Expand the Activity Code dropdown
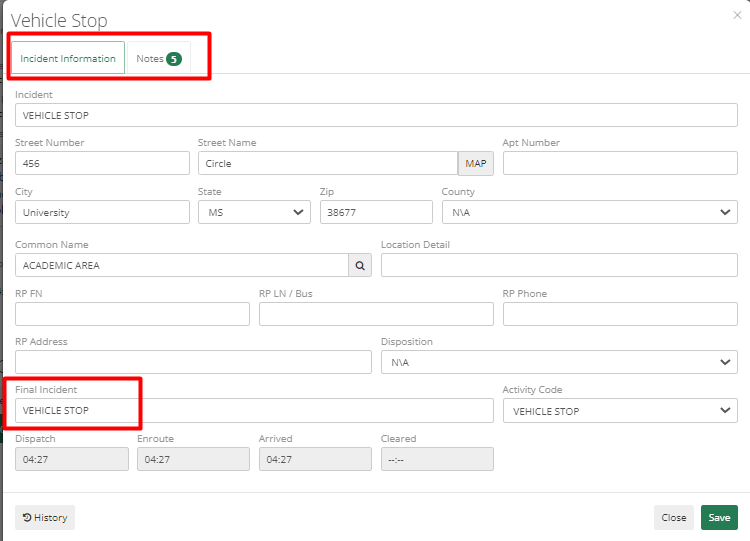The width and height of the screenshot is (750, 541). (620, 411)
